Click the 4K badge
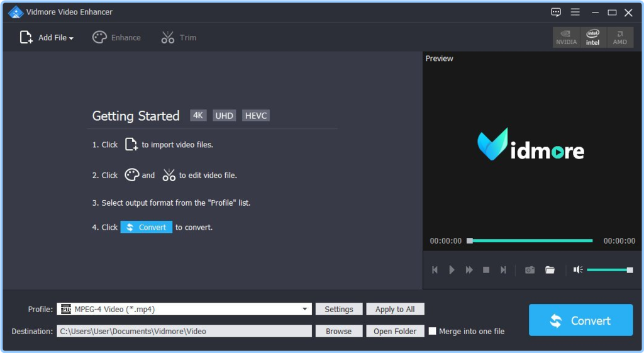This screenshot has width=644, height=353. (x=198, y=116)
